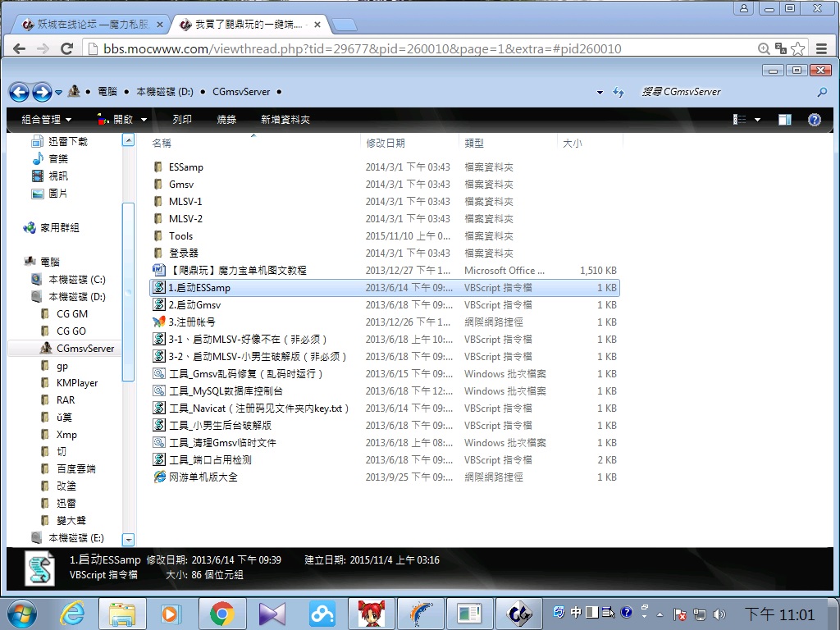Screen dimensions: 840x630
Task: Open the view options dropdown arrow
Action: (x=757, y=120)
